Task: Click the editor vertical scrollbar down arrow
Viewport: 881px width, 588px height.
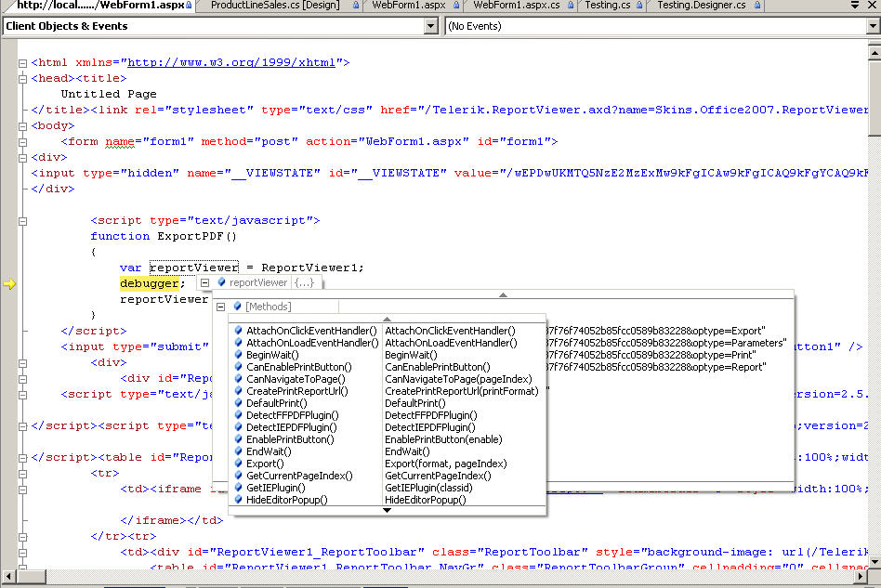Action: tap(874, 561)
